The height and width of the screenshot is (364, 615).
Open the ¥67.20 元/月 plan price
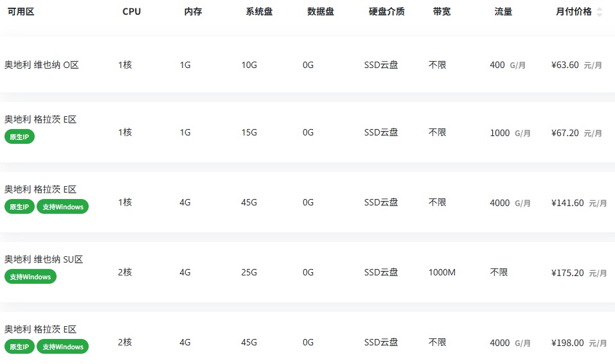pyautogui.click(x=576, y=133)
